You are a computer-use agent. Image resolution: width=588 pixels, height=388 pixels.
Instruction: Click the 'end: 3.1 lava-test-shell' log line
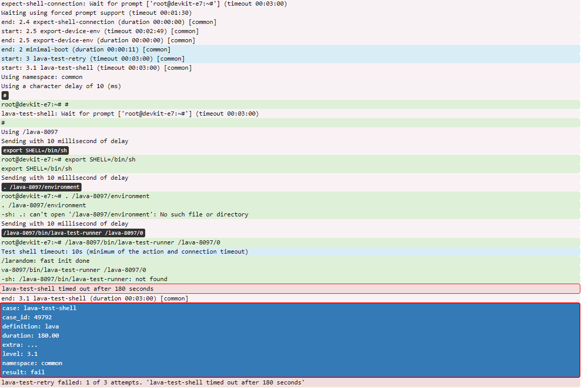tap(290, 298)
